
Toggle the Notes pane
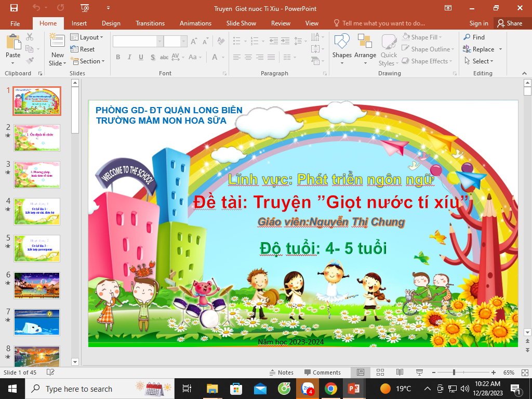coord(281,373)
